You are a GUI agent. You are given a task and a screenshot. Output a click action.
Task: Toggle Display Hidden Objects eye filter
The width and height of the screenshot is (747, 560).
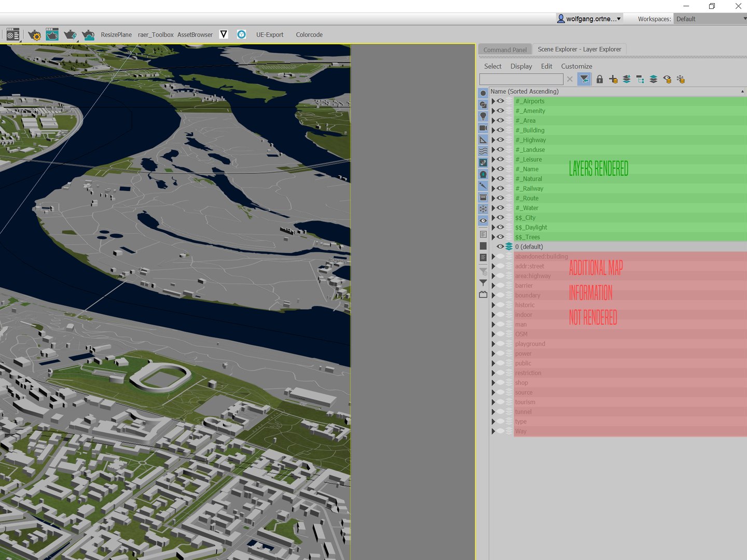click(x=483, y=220)
